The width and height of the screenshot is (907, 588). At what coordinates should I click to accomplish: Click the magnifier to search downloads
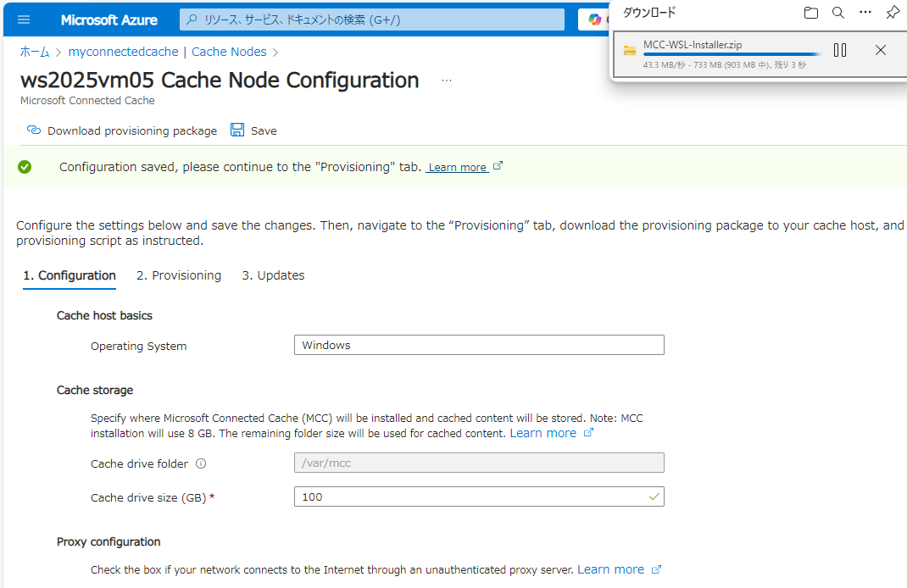(x=838, y=13)
